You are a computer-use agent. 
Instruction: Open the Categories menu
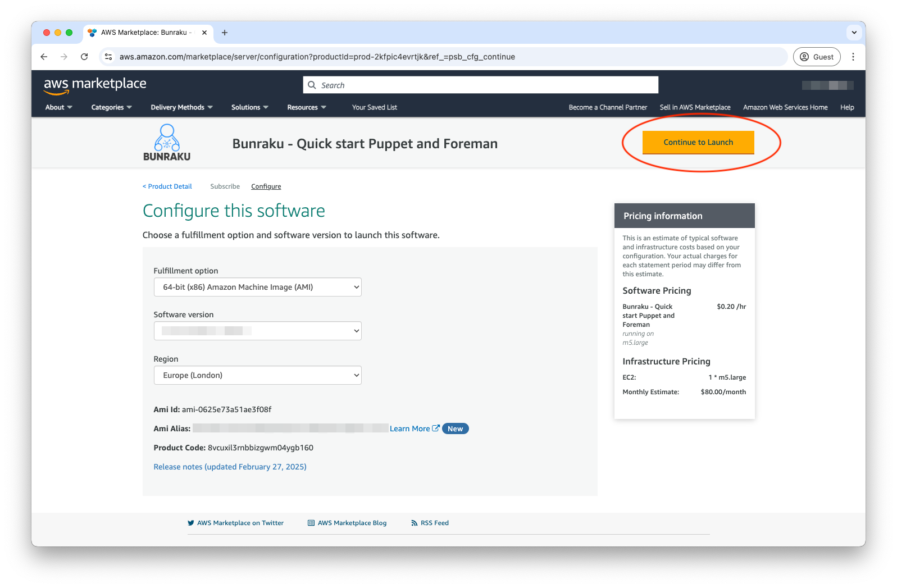[x=111, y=107]
